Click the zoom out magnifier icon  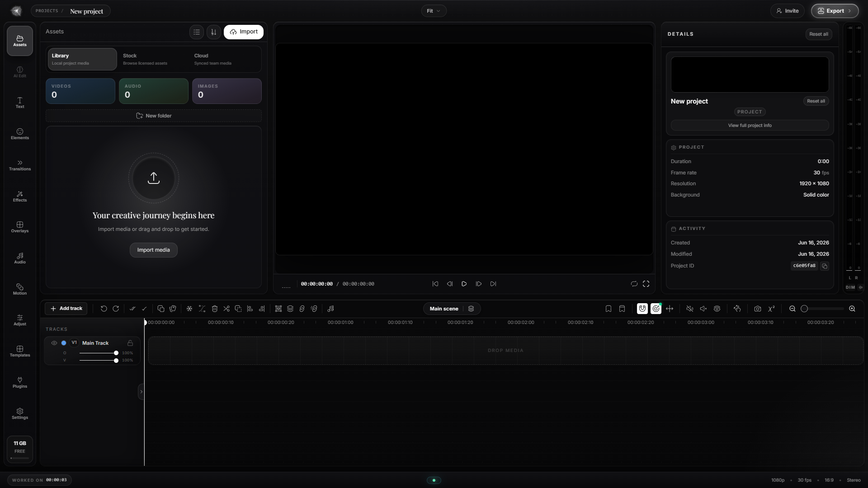[793, 309]
